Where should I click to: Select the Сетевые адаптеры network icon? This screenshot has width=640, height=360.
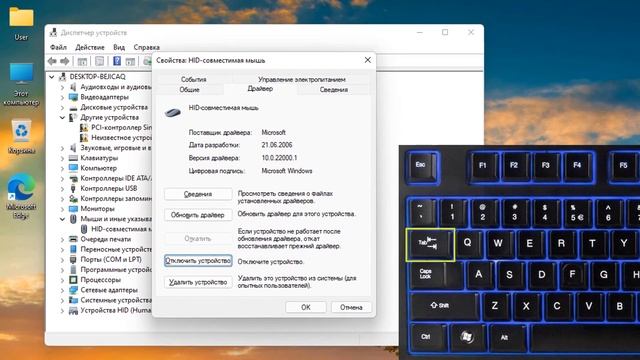73,290
